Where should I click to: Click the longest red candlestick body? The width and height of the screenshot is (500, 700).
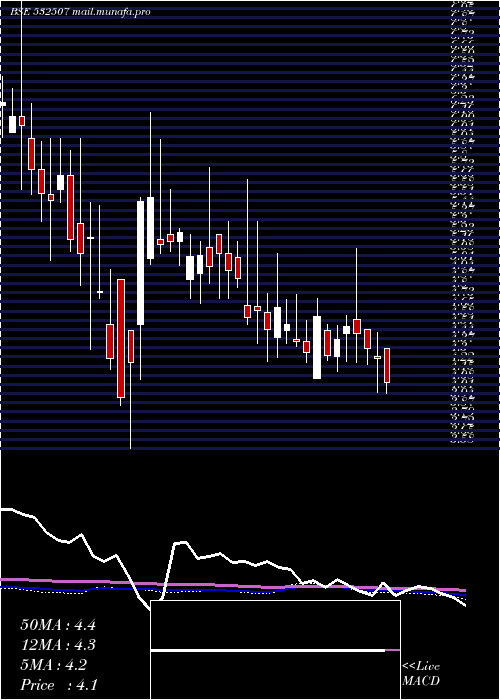pos(121,338)
